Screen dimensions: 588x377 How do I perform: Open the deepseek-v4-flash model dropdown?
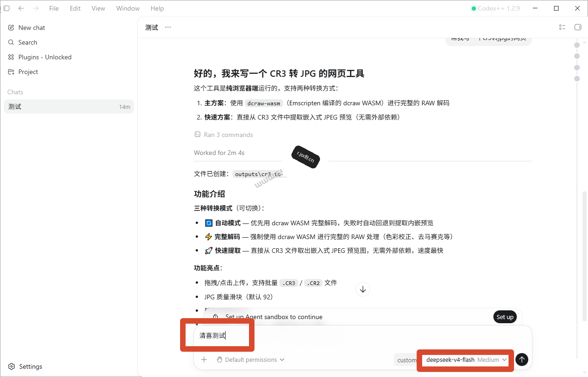coord(466,360)
